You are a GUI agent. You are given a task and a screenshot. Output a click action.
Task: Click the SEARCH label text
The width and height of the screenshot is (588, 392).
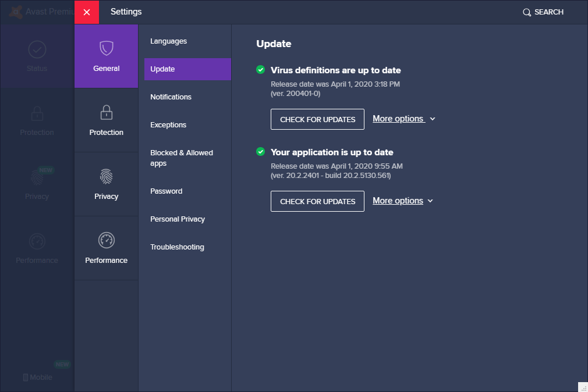[x=548, y=12]
